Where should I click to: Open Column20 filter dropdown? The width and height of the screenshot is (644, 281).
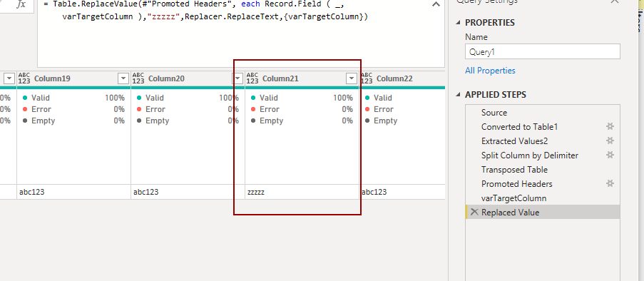coord(237,78)
